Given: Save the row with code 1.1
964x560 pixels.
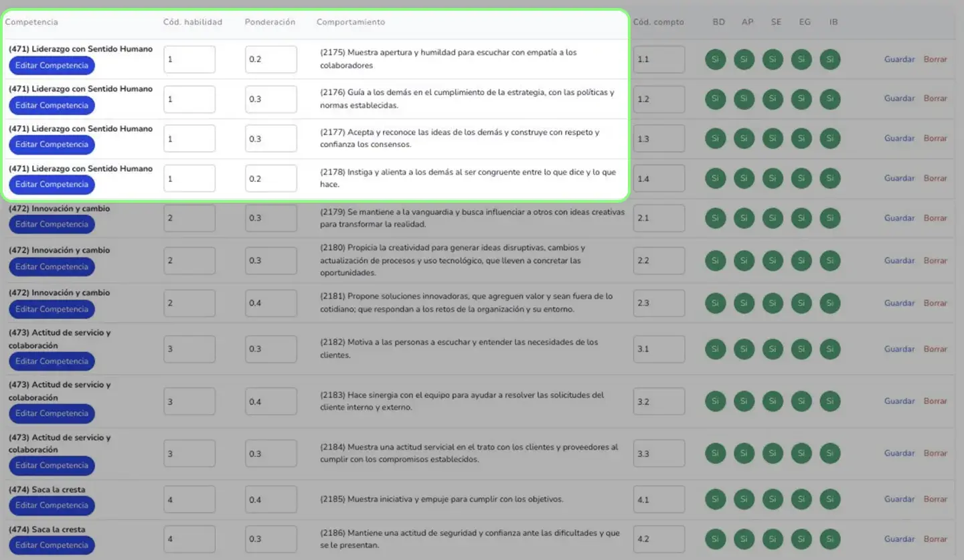Looking at the screenshot, I should click(x=899, y=60).
